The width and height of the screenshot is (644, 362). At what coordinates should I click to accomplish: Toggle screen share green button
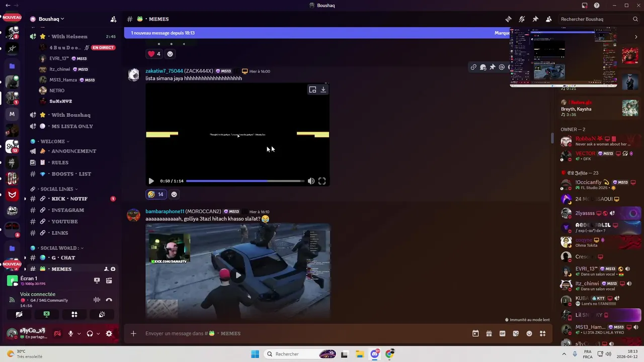46,314
